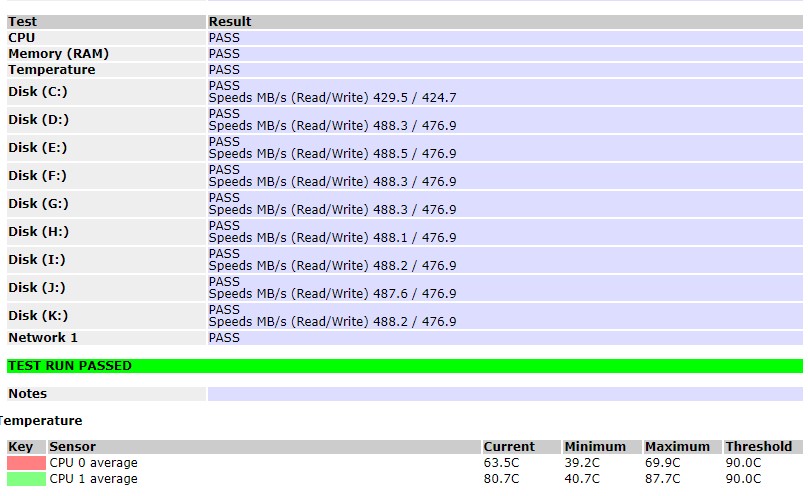Click the 'Memory (RAM)' test label

[x=59, y=54]
